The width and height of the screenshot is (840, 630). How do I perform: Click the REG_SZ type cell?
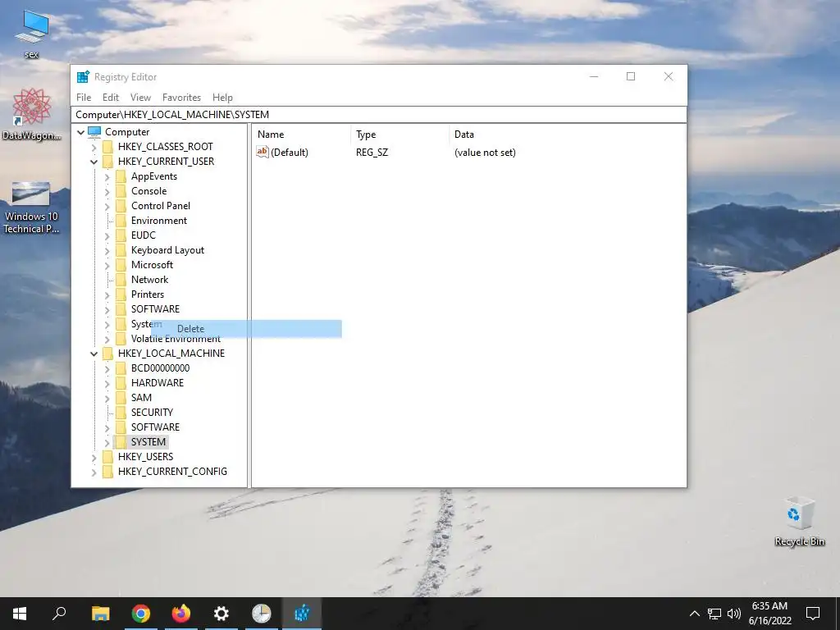[372, 153]
